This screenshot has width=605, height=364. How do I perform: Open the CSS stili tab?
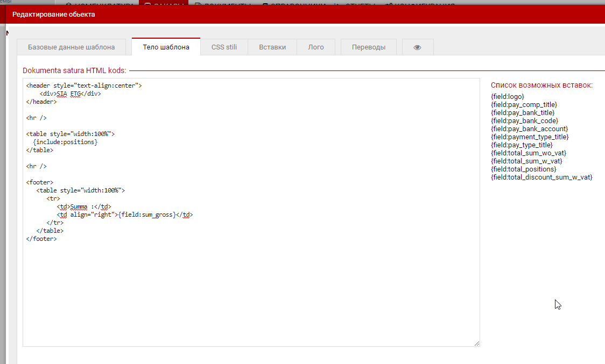(224, 47)
